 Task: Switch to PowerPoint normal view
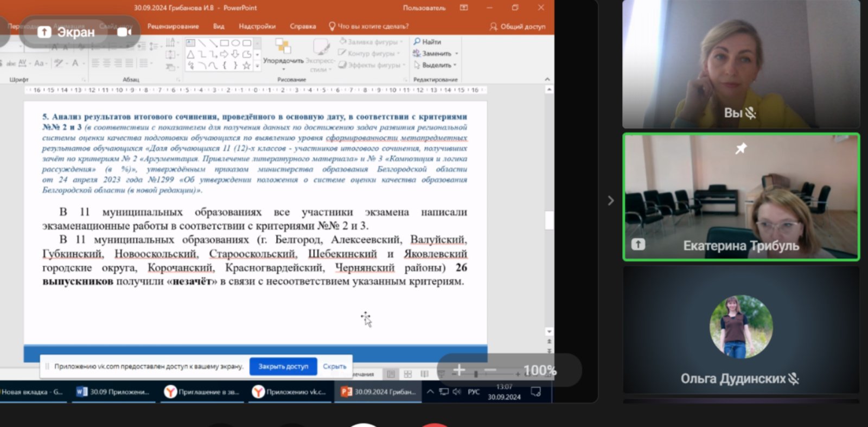pos(391,374)
